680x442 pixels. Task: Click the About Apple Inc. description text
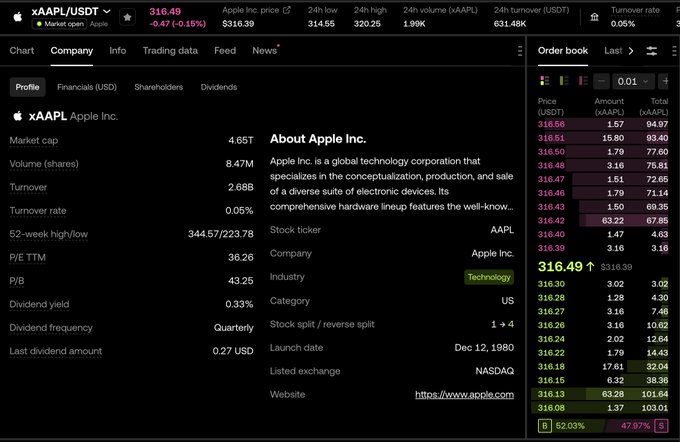pyautogui.click(x=392, y=184)
